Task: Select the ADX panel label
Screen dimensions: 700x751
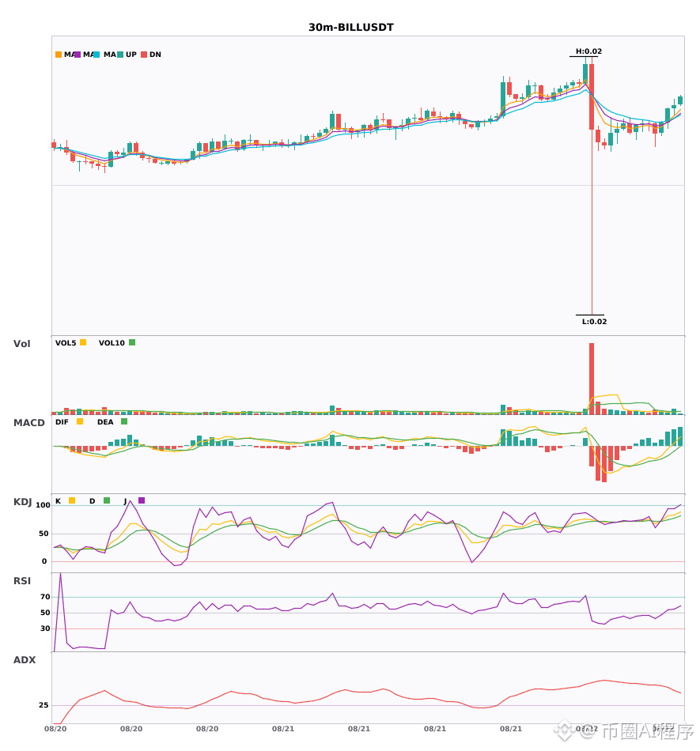Action: tap(25, 660)
